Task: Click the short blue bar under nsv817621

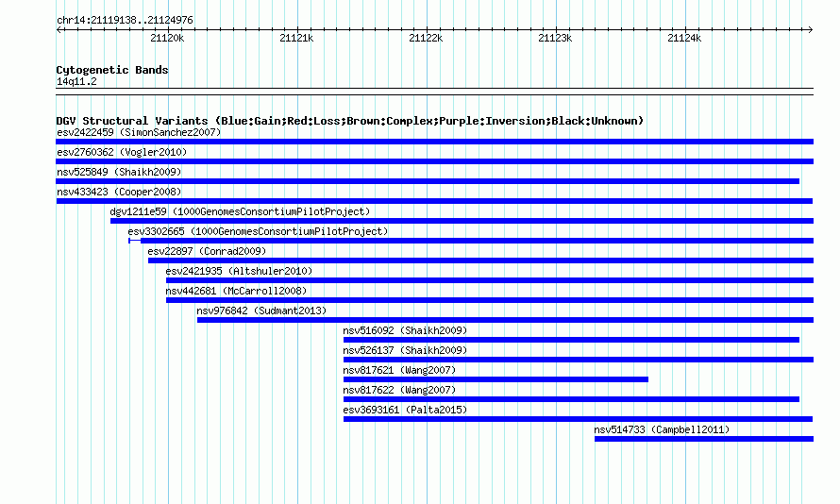Action: (x=496, y=379)
